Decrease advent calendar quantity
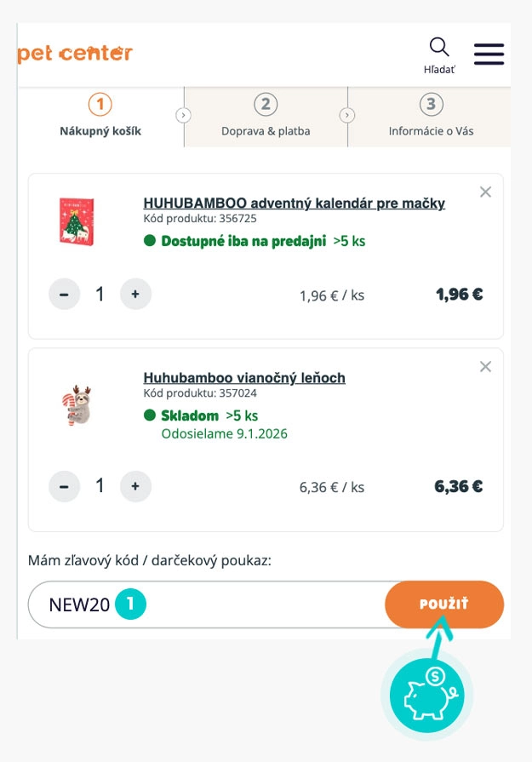Image resolution: width=532 pixels, height=762 pixels. tap(64, 295)
